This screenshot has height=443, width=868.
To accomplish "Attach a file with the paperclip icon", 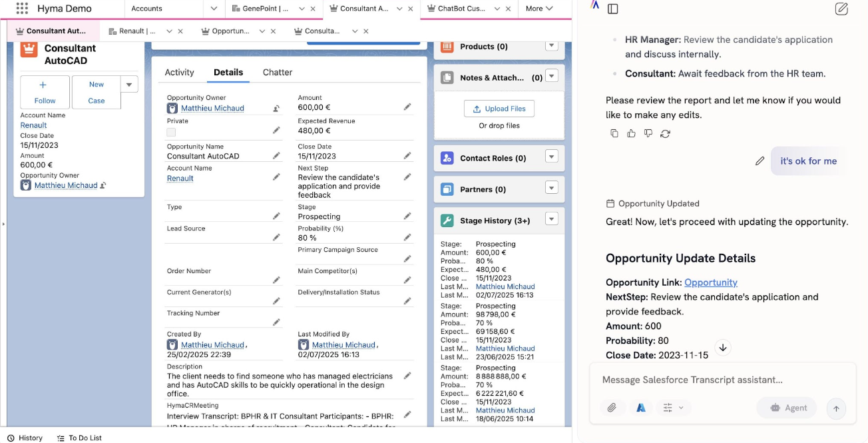I will click(x=611, y=408).
